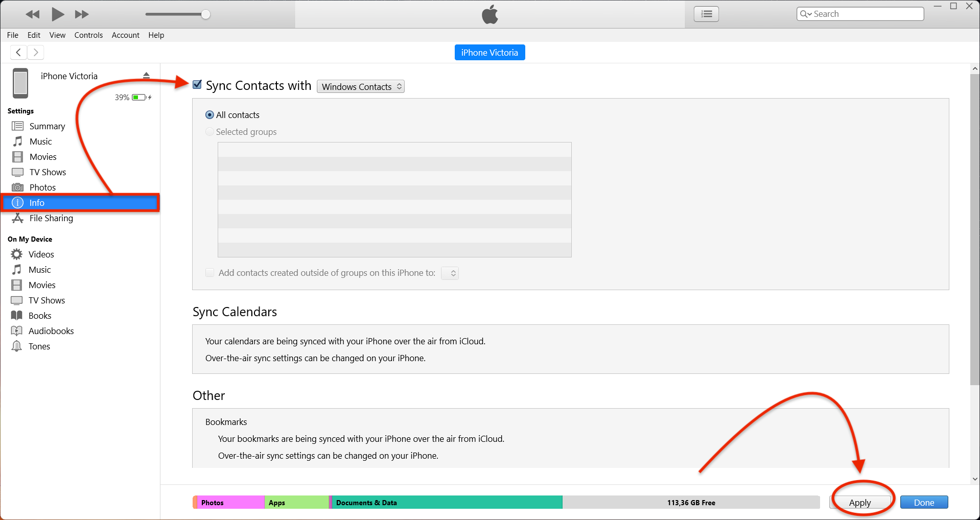Image resolution: width=980 pixels, height=520 pixels.
Task: Click the Search input field
Action: click(860, 14)
